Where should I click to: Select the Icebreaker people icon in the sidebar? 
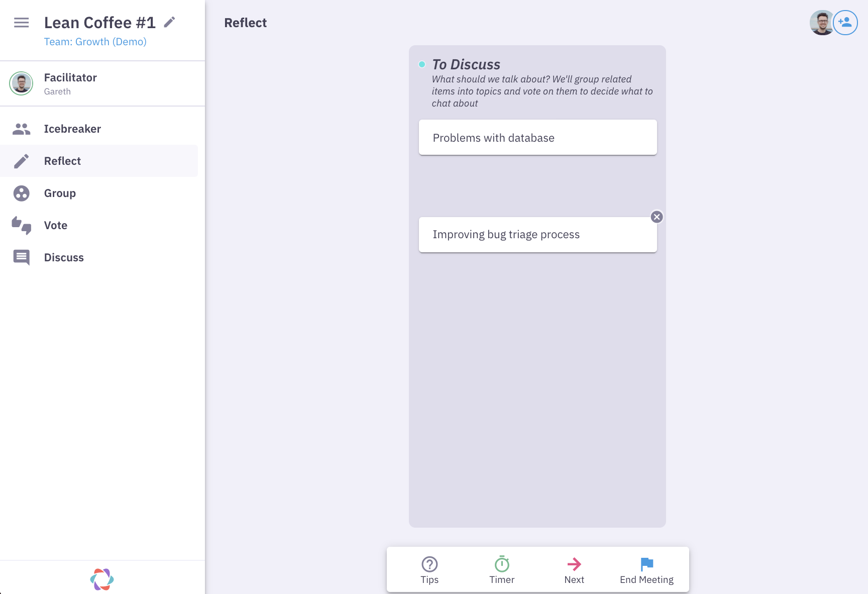click(21, 129)
